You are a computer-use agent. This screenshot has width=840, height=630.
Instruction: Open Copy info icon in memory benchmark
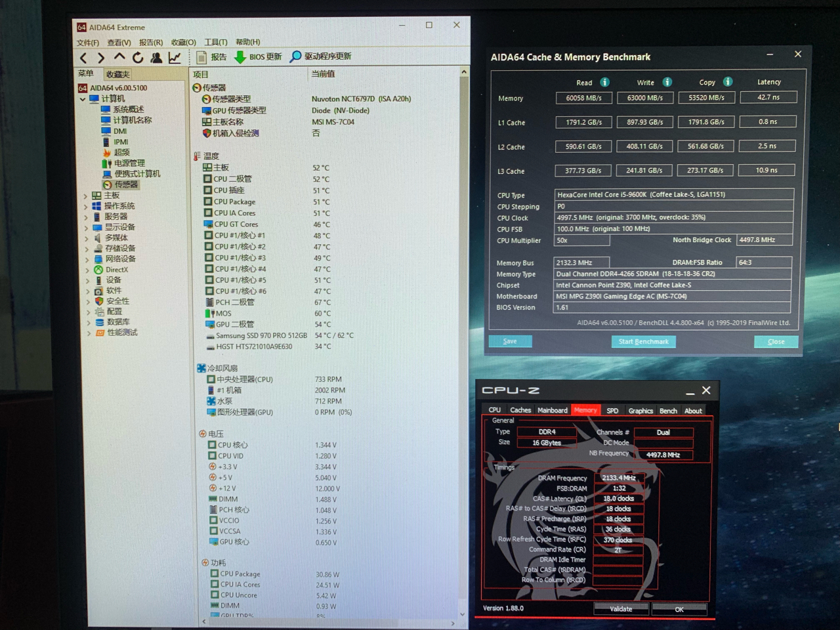tap(728, 81)
